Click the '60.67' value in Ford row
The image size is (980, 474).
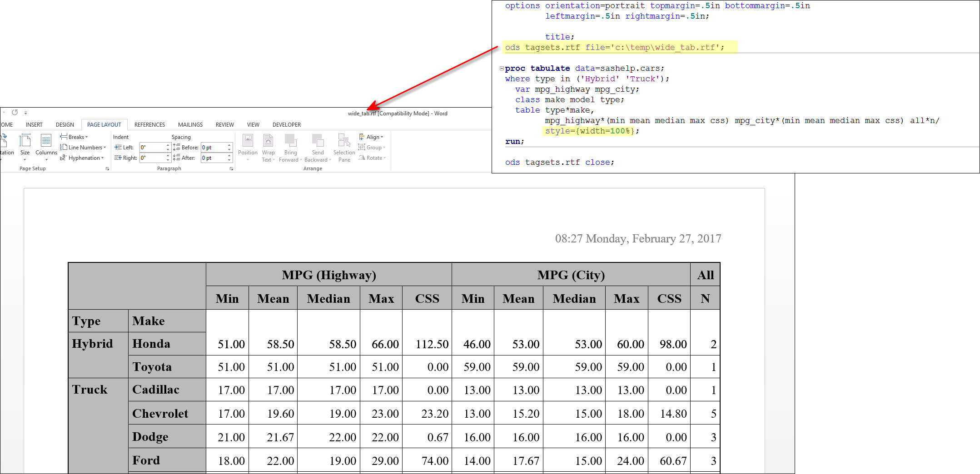[673, 461]
